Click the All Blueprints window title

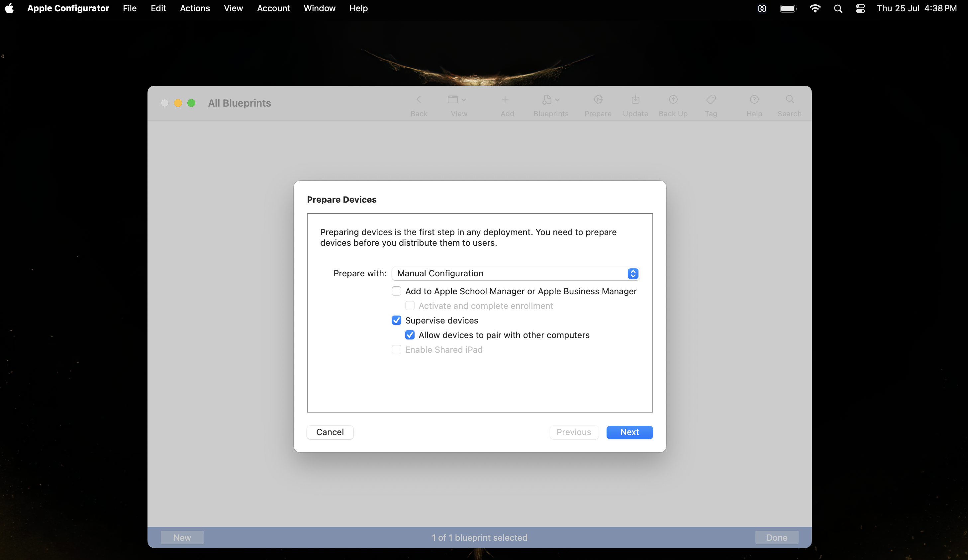[239, 103]
